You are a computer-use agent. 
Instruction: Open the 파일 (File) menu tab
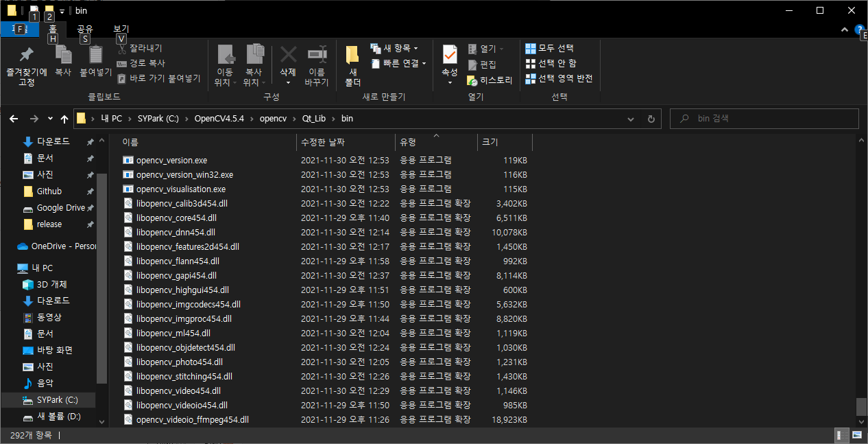click(x=19, y=30)
